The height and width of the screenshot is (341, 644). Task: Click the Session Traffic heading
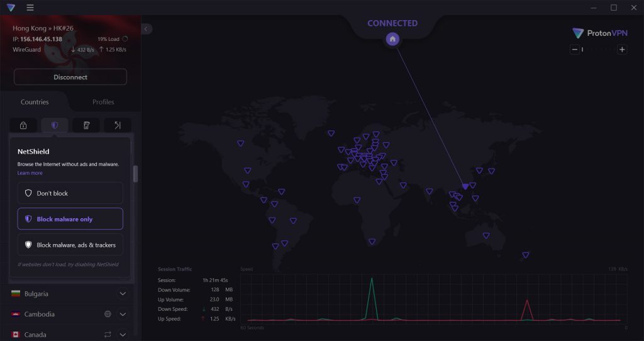(x=175, y=269)
